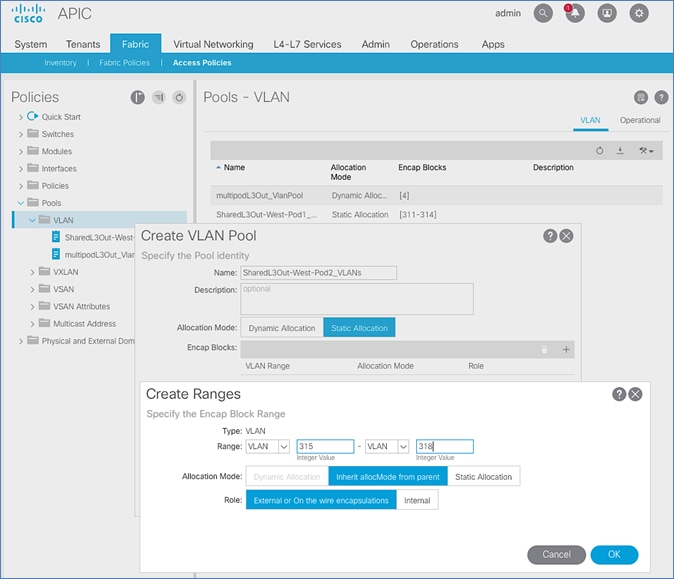Open the Tenants tab
Image resolution: width=674 pixels, height=579 pixels.
83,44
